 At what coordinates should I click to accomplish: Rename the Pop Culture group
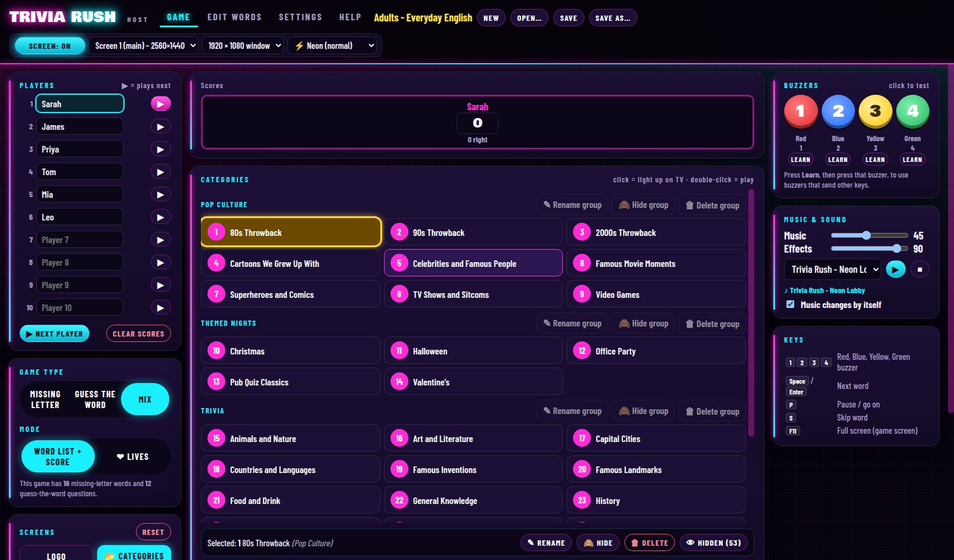572,205
